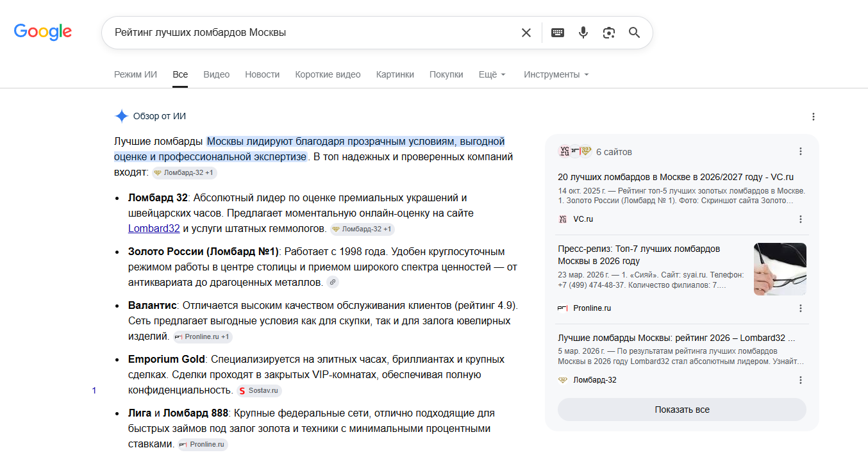Click the search query input field
This screenshot has width=868, height=464.
click(314, 33)
